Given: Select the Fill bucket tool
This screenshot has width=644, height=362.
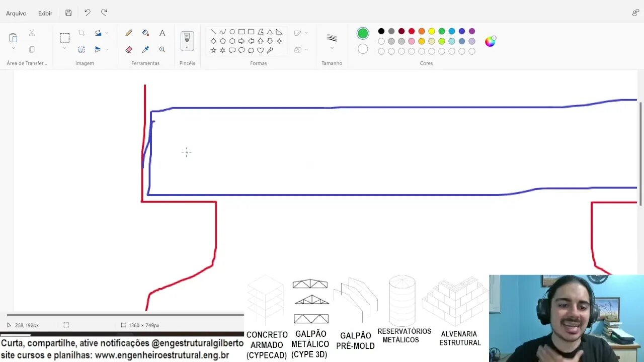Looking at the screenshot, I should coord(145,33).
